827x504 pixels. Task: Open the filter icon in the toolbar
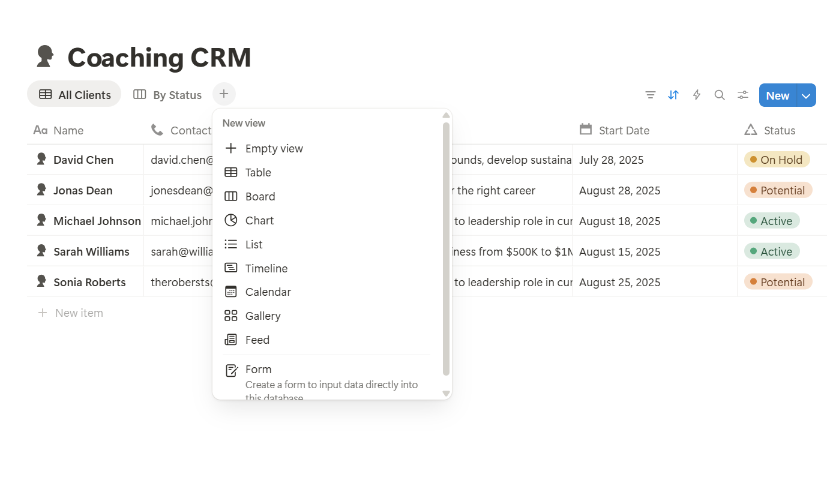pos(650,95)
